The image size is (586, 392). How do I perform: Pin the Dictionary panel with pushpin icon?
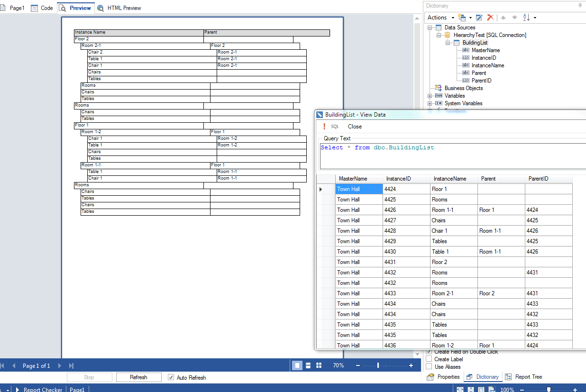point(580,5)
